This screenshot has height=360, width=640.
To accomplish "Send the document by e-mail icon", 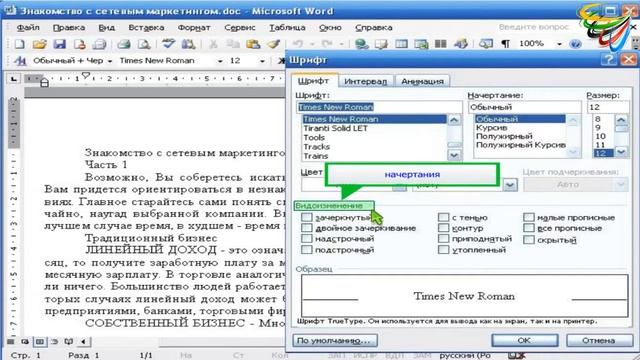I will tap(99, 44).
